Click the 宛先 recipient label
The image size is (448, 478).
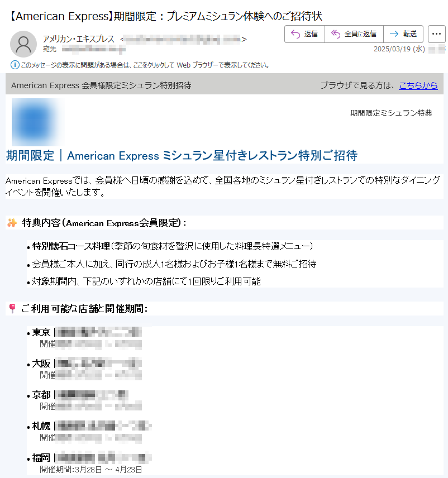(49, 49)
